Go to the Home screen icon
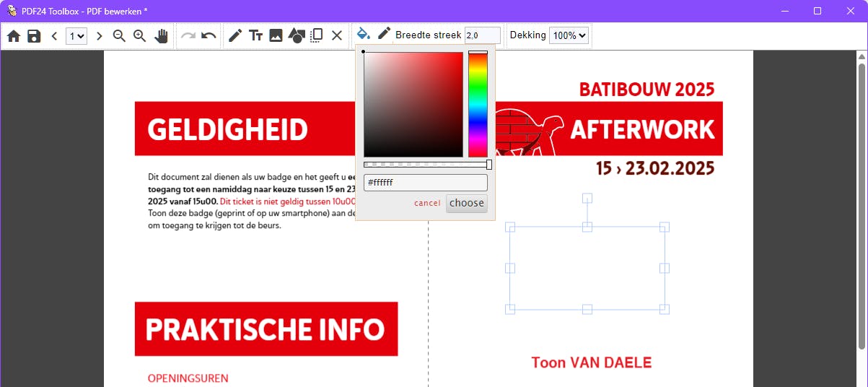 (x=14, y=36)
